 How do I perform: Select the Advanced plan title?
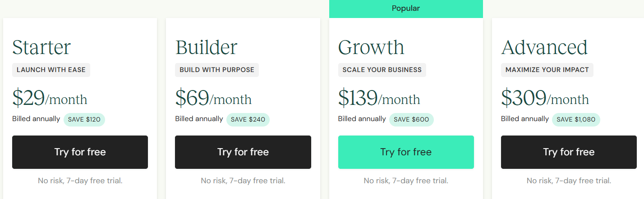click(x=544, y=47)
